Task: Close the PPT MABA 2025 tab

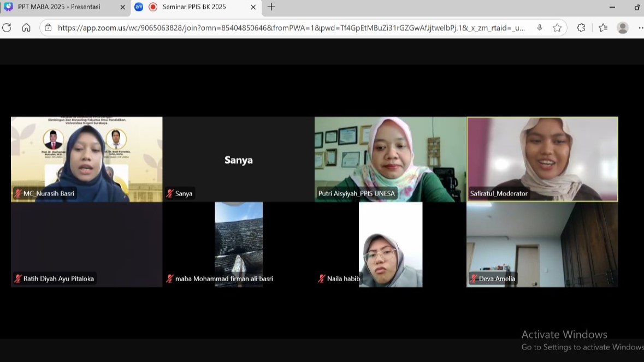Action: click(122, 7)
